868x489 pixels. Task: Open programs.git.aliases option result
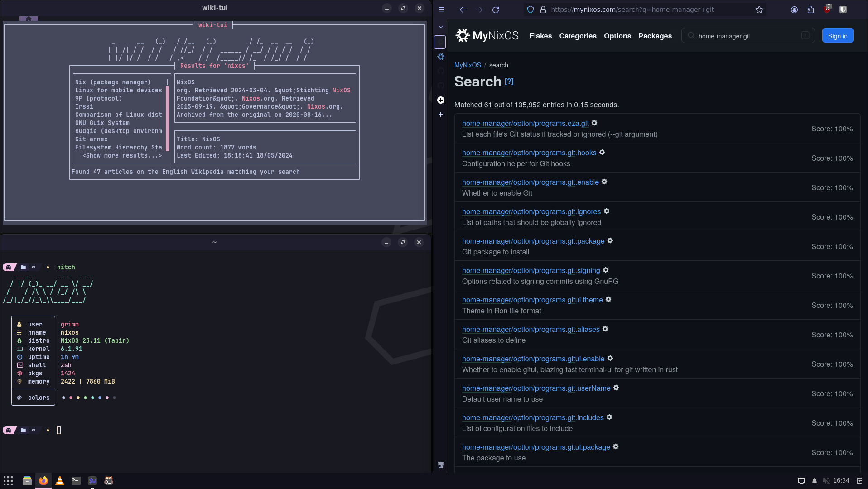531,329
